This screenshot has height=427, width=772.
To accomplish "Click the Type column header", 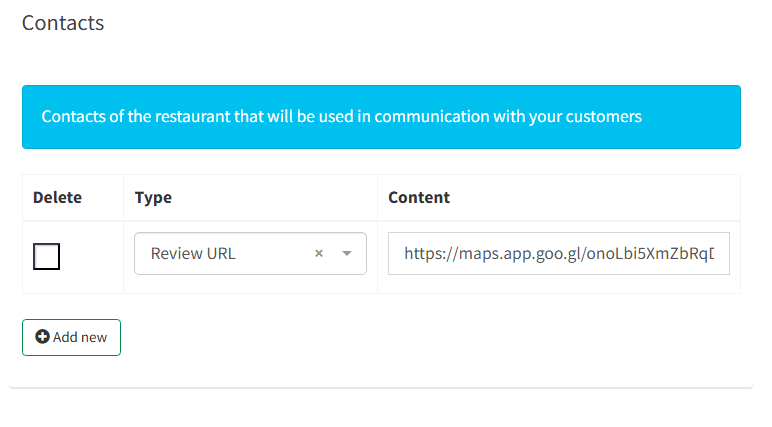I will coord(153,197).
